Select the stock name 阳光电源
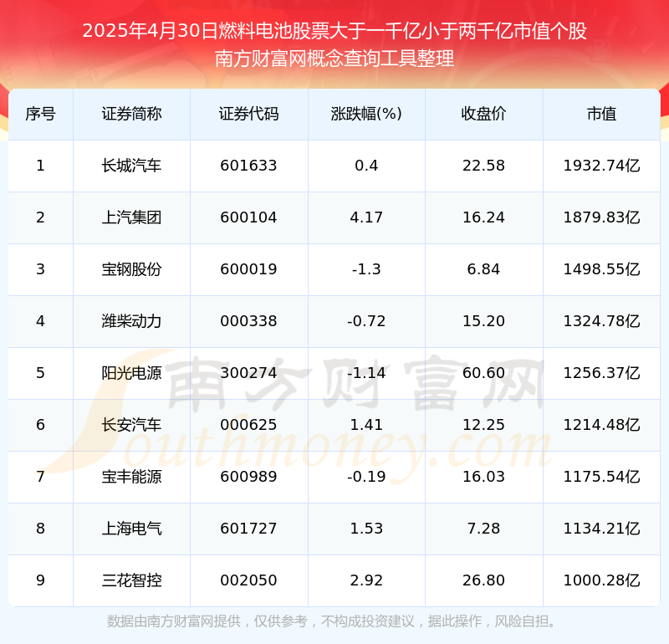Image resolution: width=669 pixels, height=644 pixels. click(x=131, y=373)
